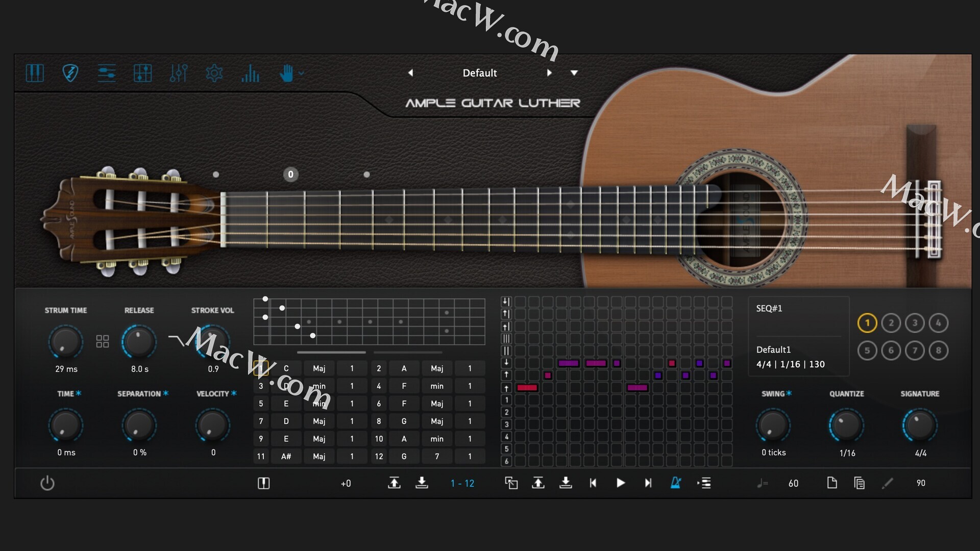Click the 1 - 12 chord range
Image resolution: width=980 pixels, height=551 pixels.
(x=462, y=483)
